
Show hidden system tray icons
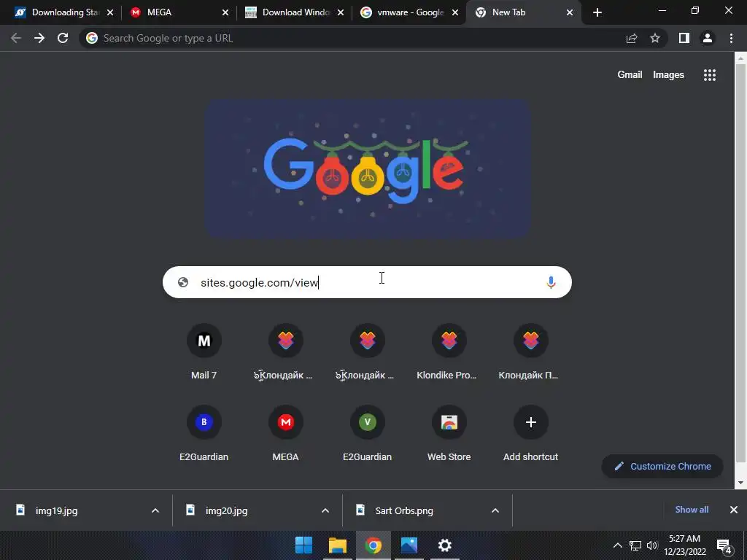(617, 545)
